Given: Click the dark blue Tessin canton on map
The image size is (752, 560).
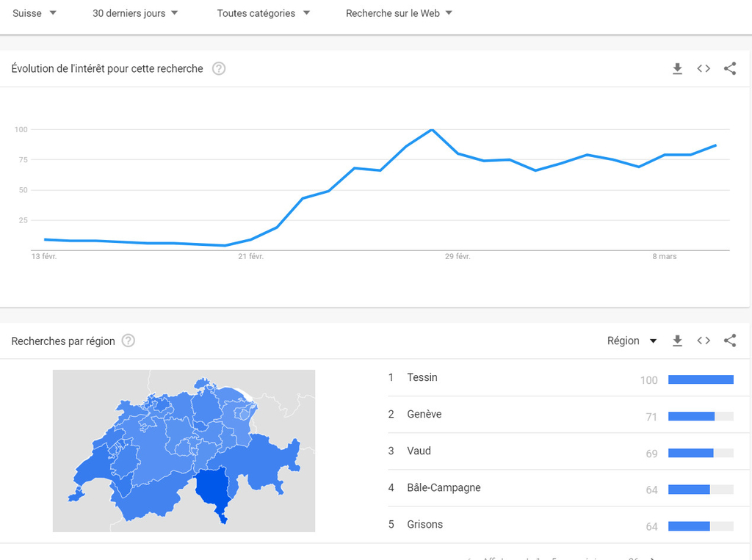Looking at the screenshot, I should [212, 488].
